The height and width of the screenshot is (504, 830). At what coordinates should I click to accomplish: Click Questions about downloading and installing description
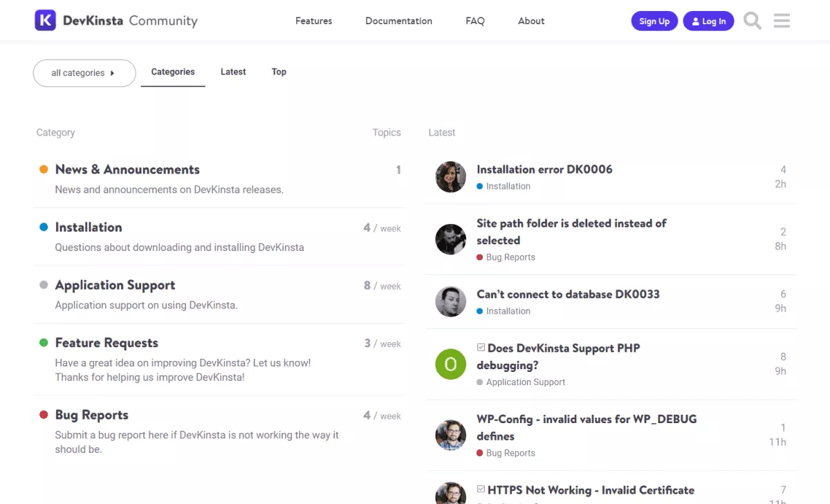pyautogui.click(x=180, y=248)
